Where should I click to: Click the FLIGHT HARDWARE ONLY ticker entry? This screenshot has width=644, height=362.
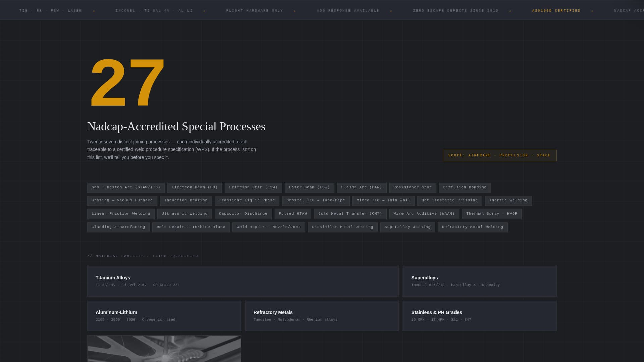coord(255,10)
